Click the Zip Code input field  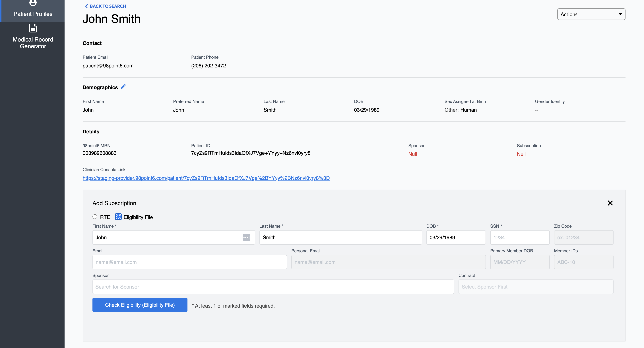coord(583,237)
